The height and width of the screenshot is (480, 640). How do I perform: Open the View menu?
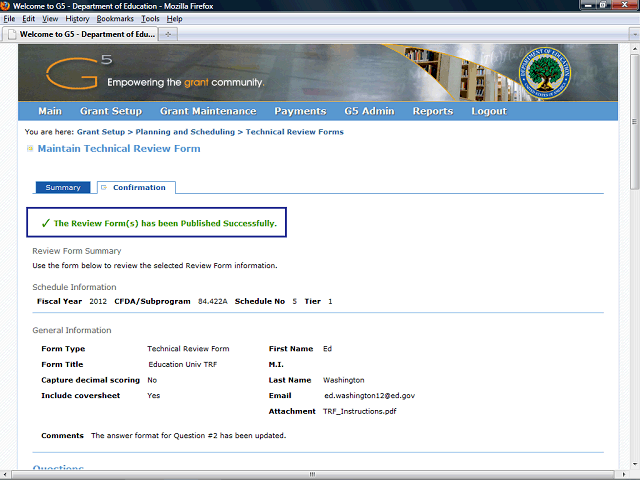[50, 19]
